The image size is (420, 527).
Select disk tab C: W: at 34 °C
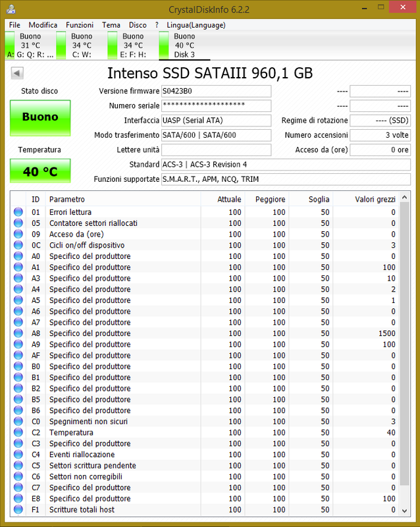click(x=82, y=45)
